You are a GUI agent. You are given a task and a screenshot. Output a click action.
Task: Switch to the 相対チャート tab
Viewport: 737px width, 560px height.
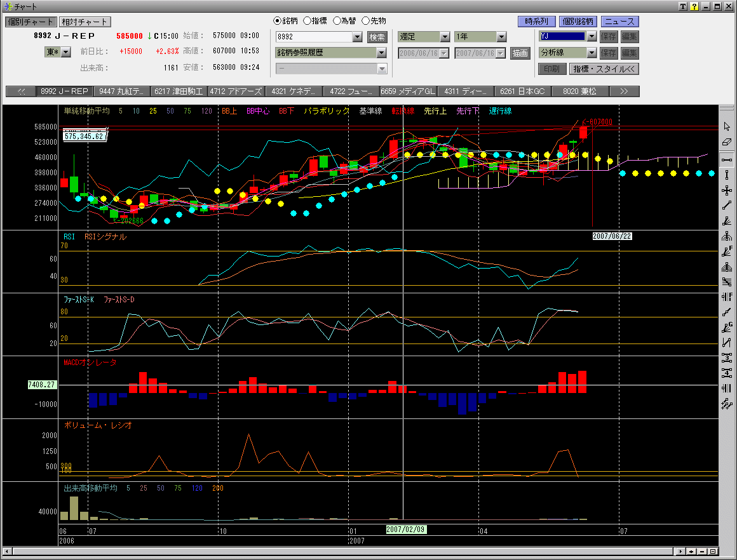(x=85, y=22)
